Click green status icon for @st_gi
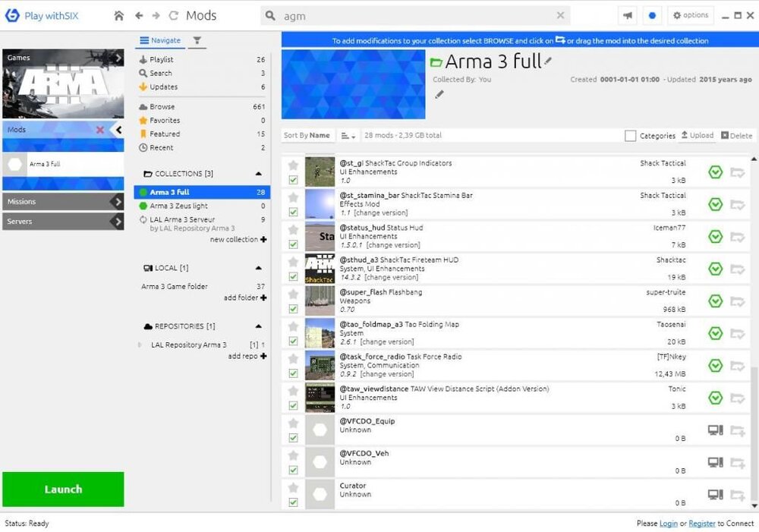Viewport: 759px width, 532px height. [716, 172]
